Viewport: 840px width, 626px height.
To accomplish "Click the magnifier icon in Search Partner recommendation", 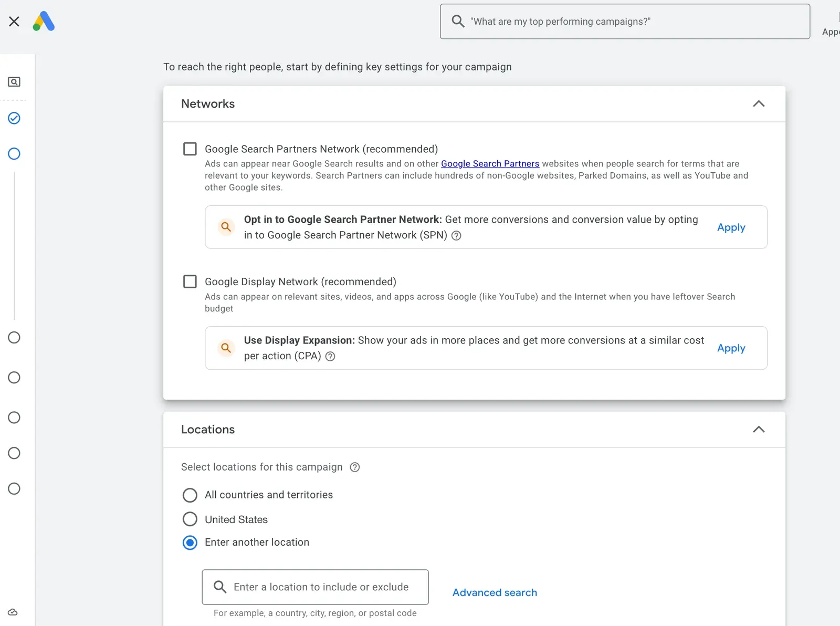I will (x=226, y=227).
